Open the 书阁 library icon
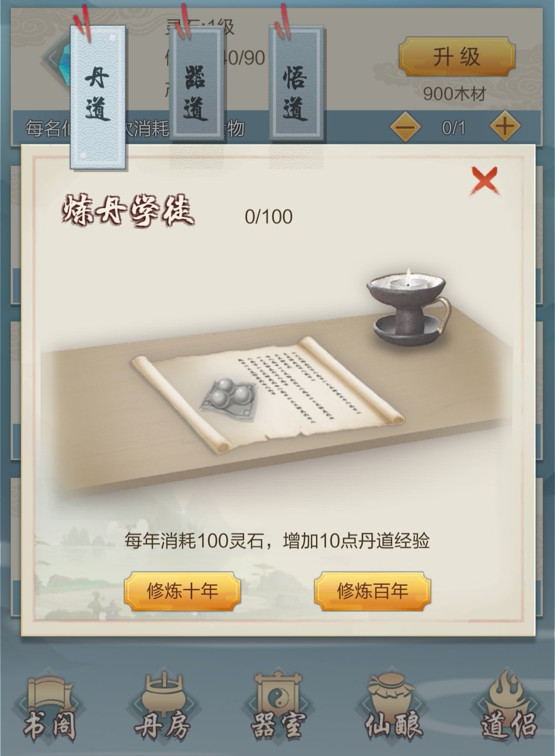The image size is (555, 756). coord(49,709)
